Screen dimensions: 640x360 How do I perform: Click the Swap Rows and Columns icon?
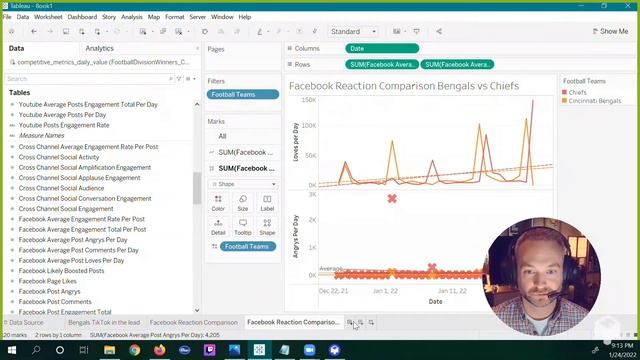(205, 31)
